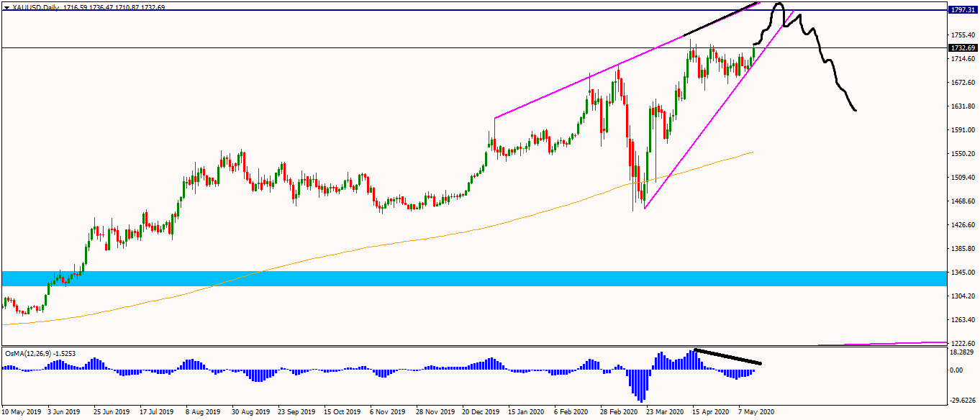The image size is (980, 420).
Task: Click the 1631.80 price axis label
Action: click(x=963, y=106)
